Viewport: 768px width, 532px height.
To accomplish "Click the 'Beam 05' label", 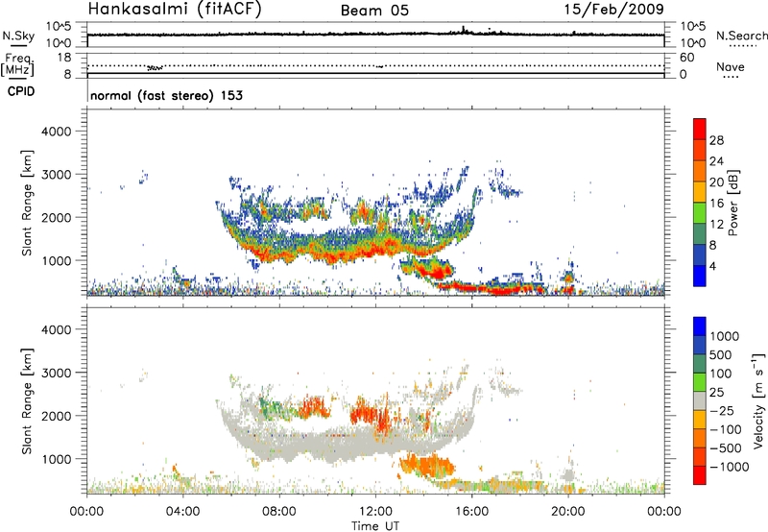I will pos(374,11).
